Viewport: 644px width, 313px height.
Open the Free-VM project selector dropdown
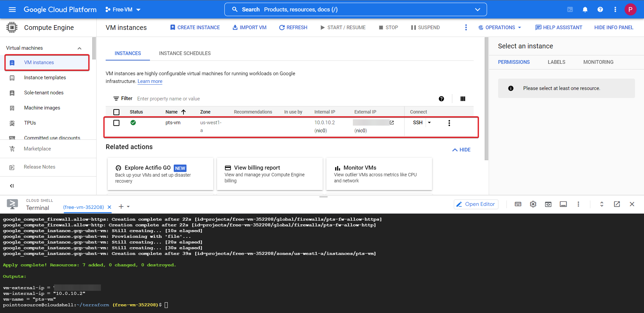click(123, 9)
